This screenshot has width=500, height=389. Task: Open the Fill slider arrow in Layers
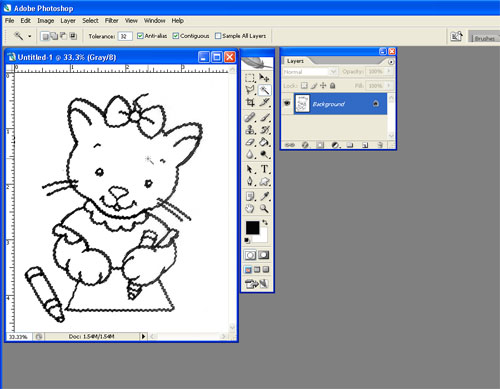[388, 86]
